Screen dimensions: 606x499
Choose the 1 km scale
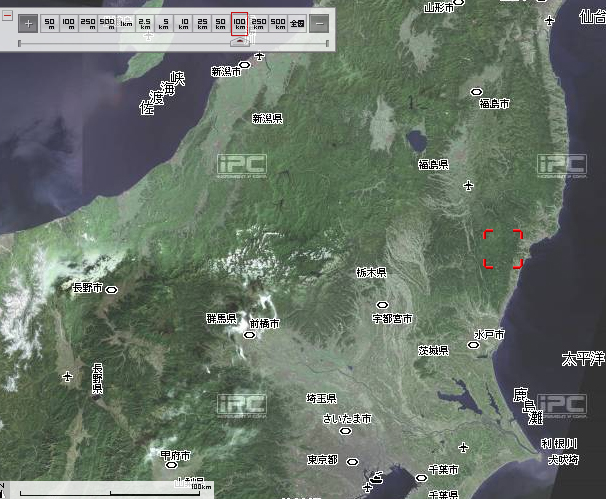coord(126,23)
